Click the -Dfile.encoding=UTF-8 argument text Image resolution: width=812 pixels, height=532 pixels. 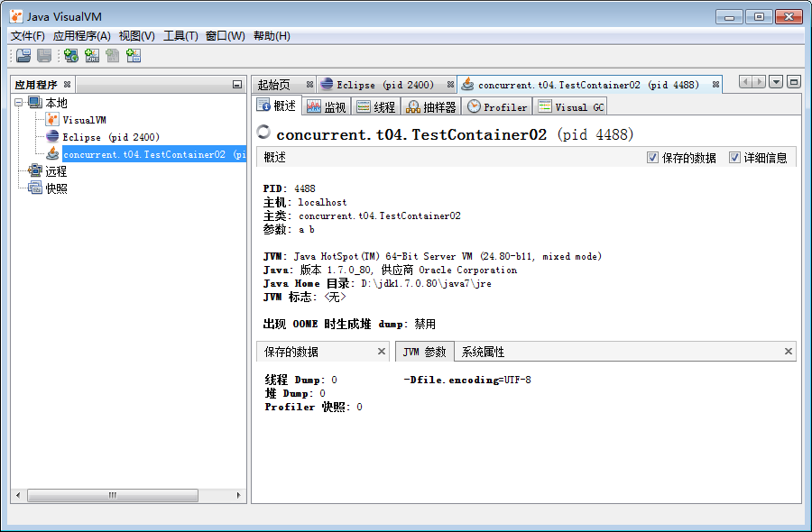(x=467, y=380)
